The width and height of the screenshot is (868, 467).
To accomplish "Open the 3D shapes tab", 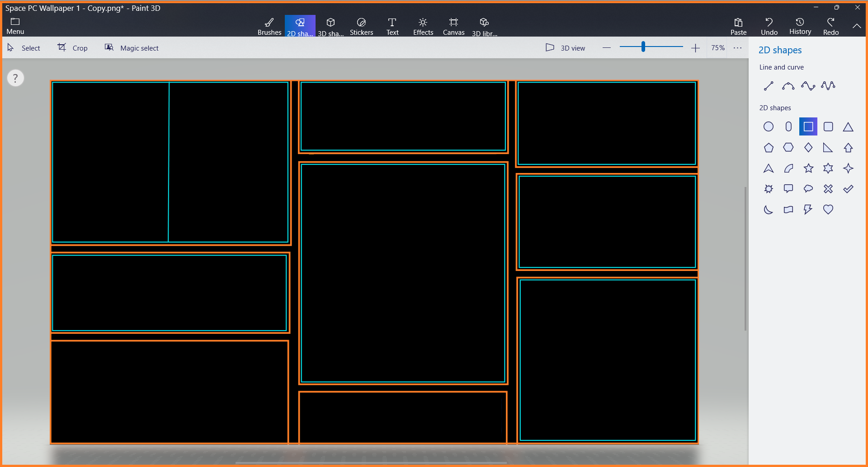I will point(331,26).
